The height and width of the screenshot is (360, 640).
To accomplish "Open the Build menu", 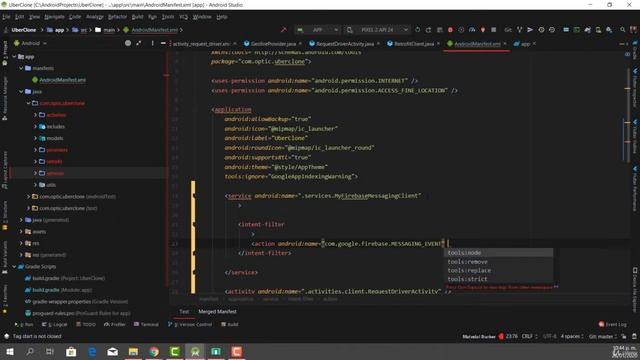I will [138, 17].
